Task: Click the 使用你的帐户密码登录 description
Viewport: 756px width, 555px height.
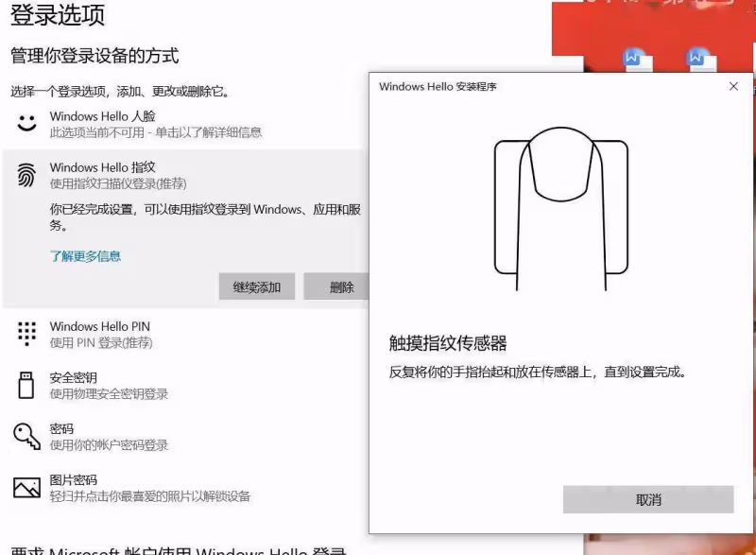Action: 109,444
